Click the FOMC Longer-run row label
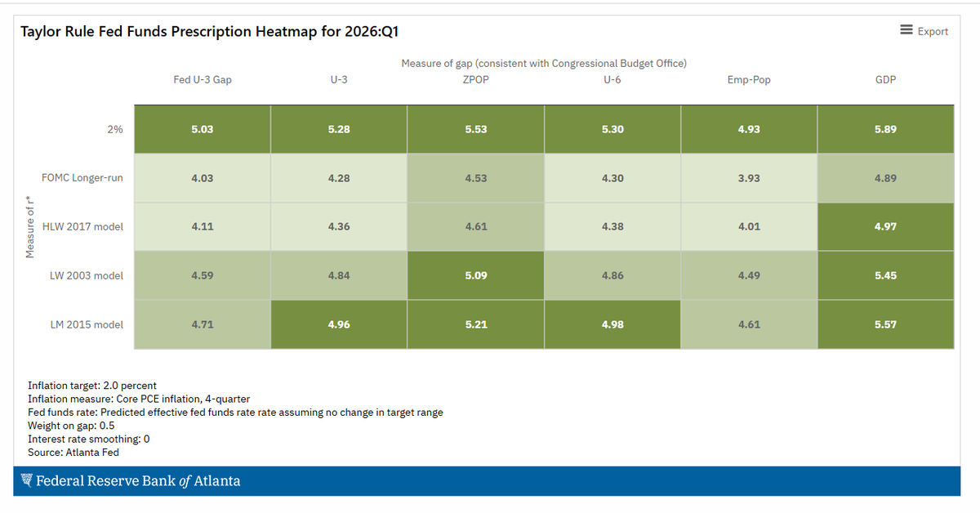 (82, 177)
